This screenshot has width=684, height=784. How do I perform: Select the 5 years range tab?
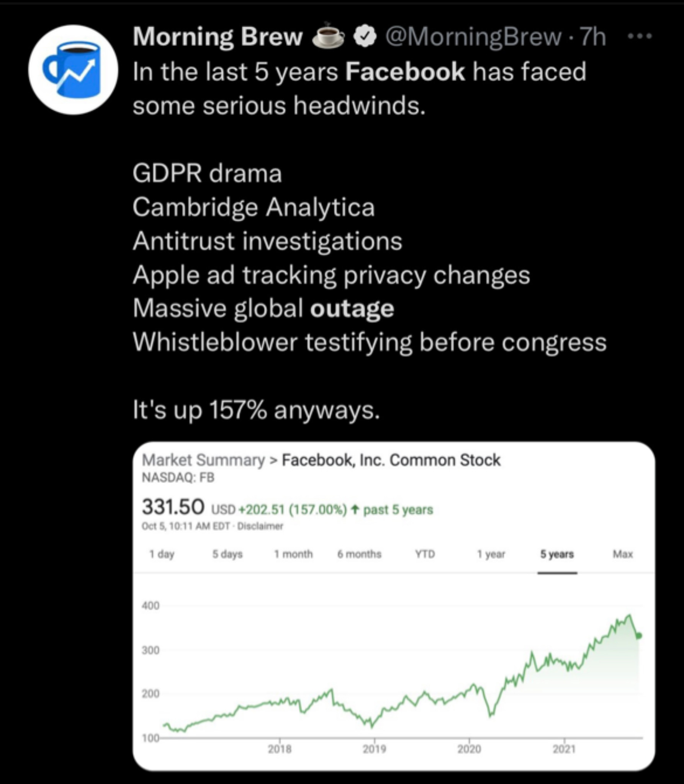tap(557, 554)
